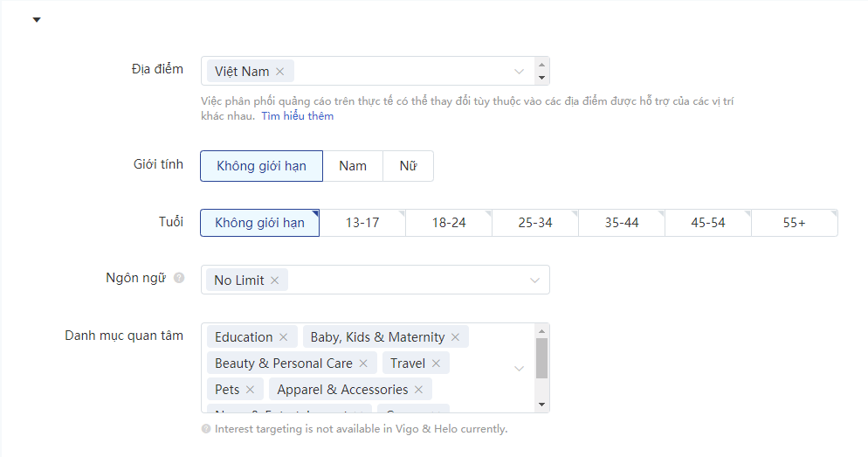This screenshot has height=457, width=868.
Task: Select Nữ gender option
Action: click(408, 166)
